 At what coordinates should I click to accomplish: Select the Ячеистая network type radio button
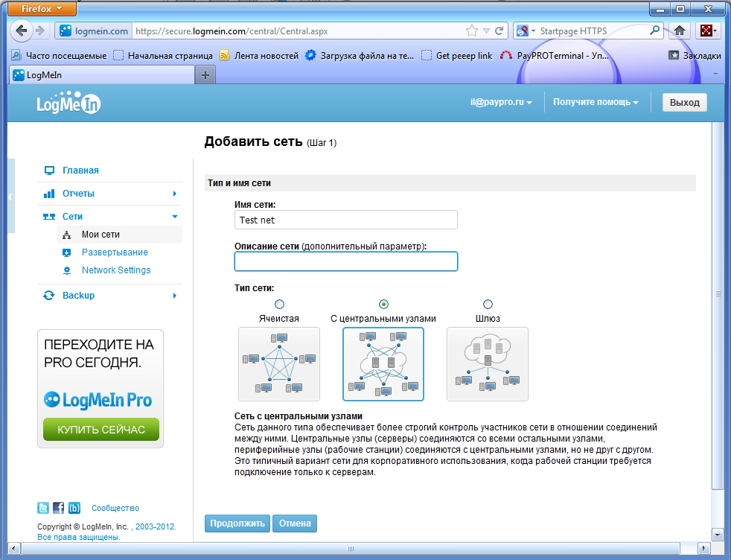click(279, 304)
